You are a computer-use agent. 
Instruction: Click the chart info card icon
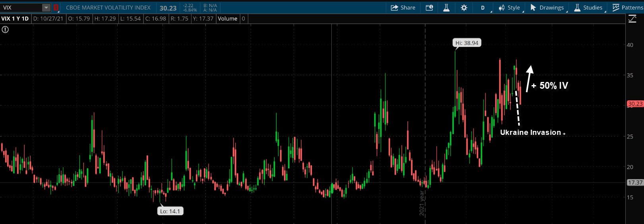point(429,8)
